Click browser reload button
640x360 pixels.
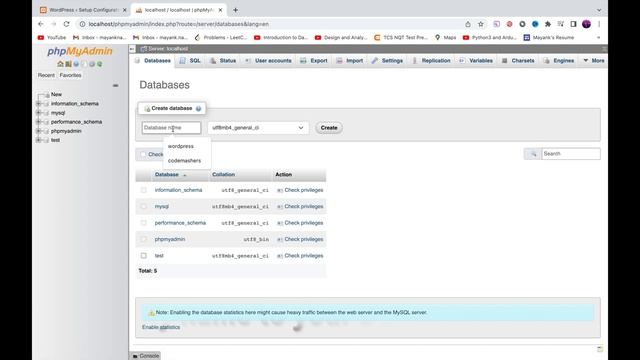(x=67, y=24)
